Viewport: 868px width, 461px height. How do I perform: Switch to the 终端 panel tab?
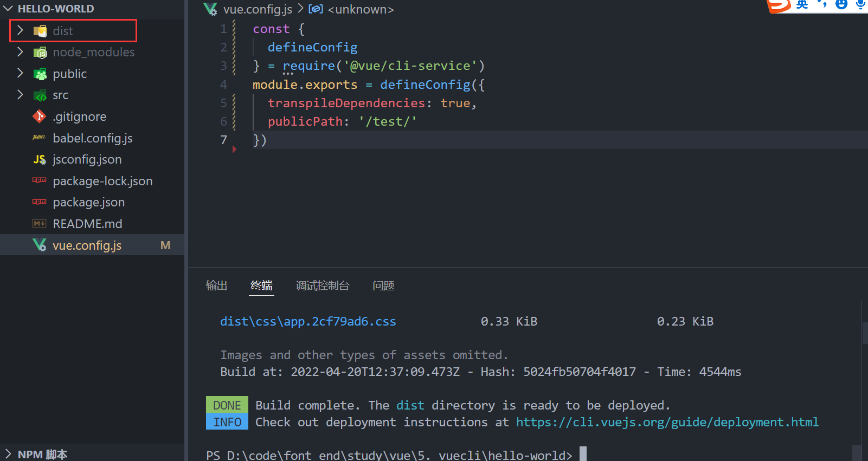click(x=261, y=285)
